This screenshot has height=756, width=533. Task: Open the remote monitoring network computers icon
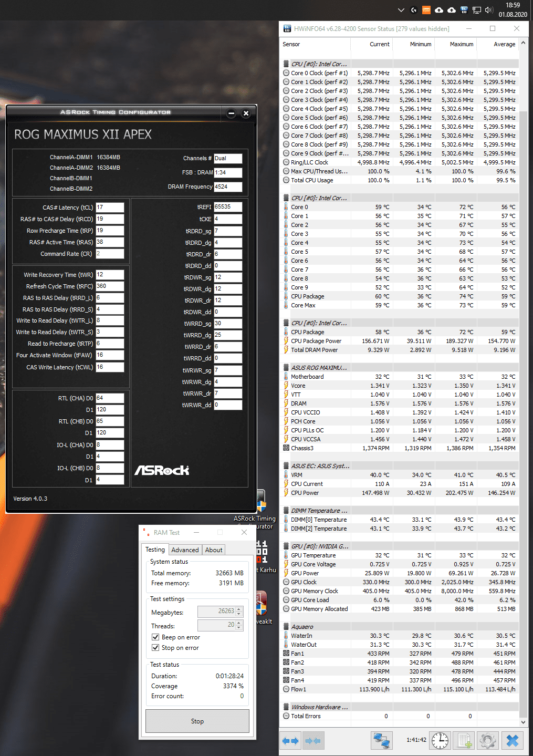pos(382,741)
